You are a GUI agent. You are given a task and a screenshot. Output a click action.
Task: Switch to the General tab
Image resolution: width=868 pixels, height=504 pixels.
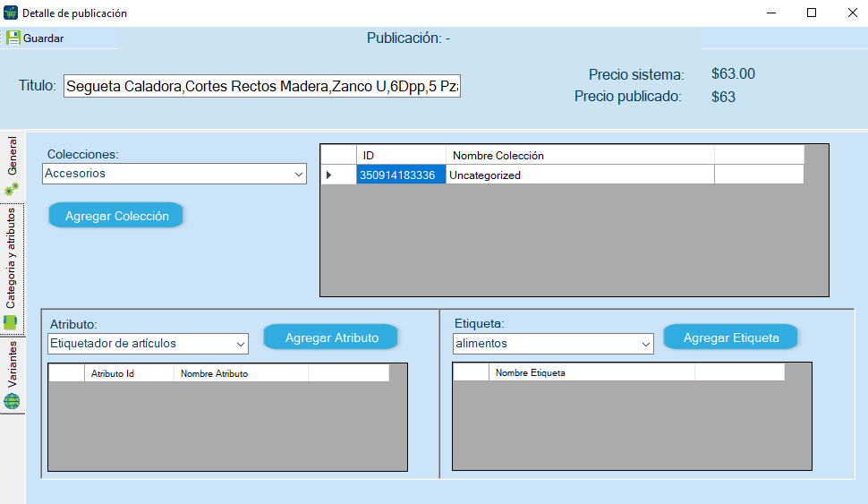[x=13, y=167]
